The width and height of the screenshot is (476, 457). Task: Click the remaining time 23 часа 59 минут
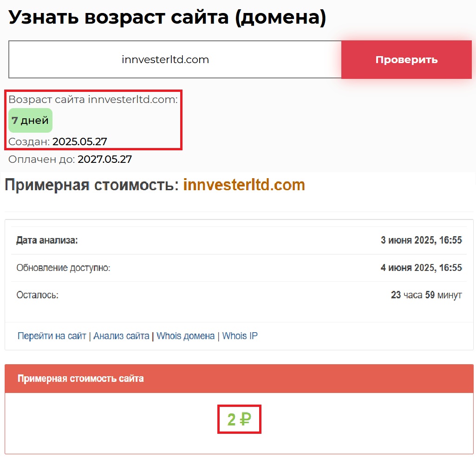pos(426,295)
